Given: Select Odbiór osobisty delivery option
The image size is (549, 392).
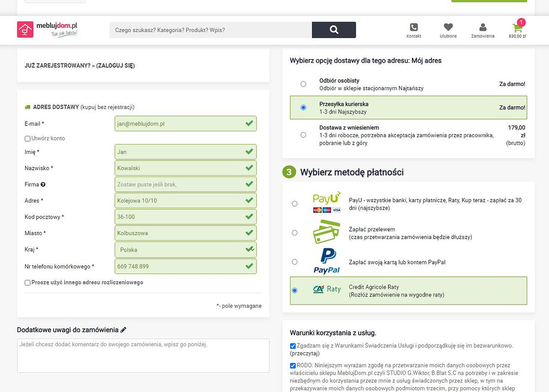Looking at the screenshot, I should [x=303, y=84].
